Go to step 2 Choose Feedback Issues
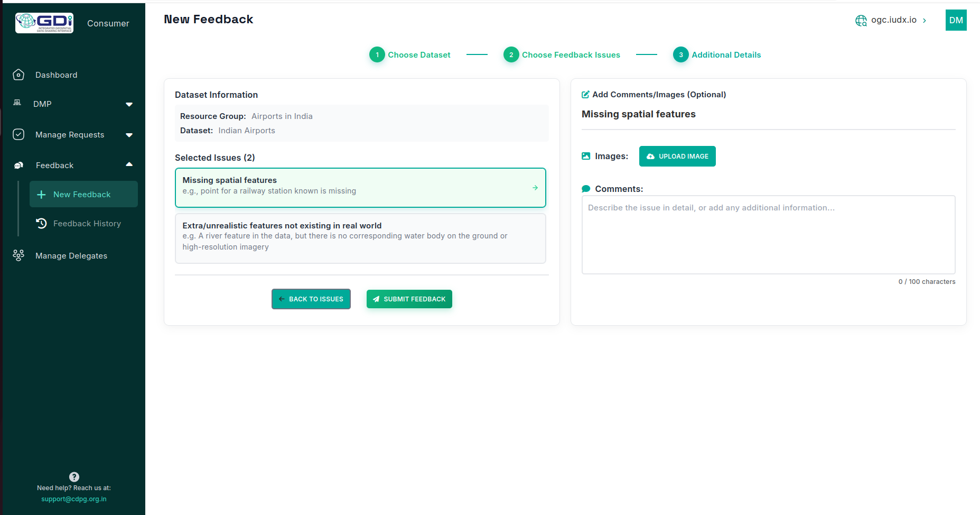The image size is (980, 515). pyautogui.click(x=562, y=55)
